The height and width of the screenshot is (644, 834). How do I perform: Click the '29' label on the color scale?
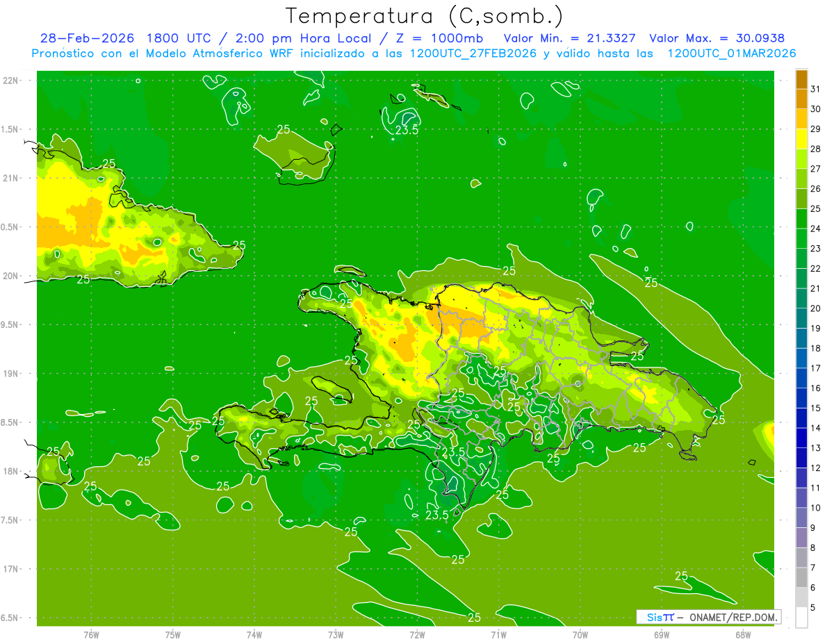pyautogui.click(x=816, y=129)
